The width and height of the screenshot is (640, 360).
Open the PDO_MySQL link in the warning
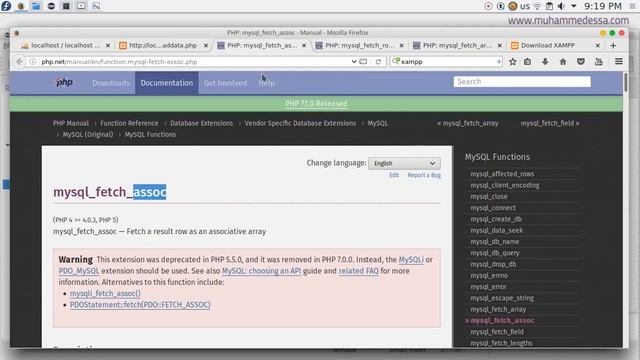[79, 271]
